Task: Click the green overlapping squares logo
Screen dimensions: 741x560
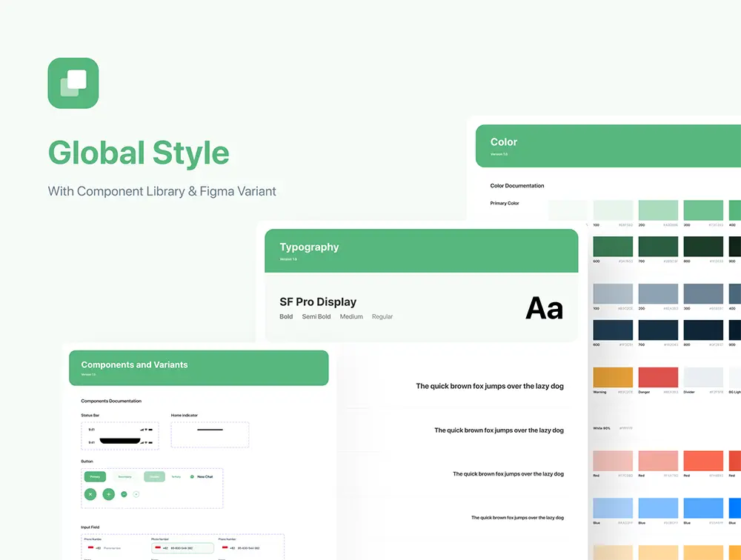Action: pos(73,83)
